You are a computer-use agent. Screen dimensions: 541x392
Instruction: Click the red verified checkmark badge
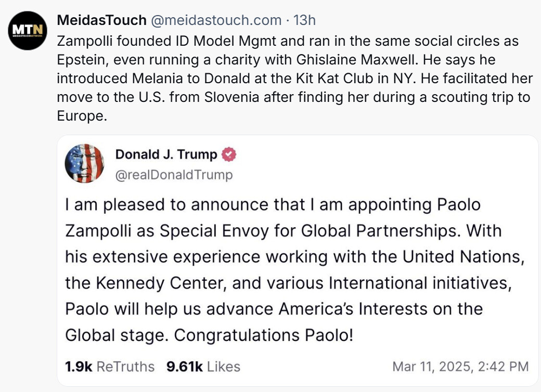[x=229, y=154]
